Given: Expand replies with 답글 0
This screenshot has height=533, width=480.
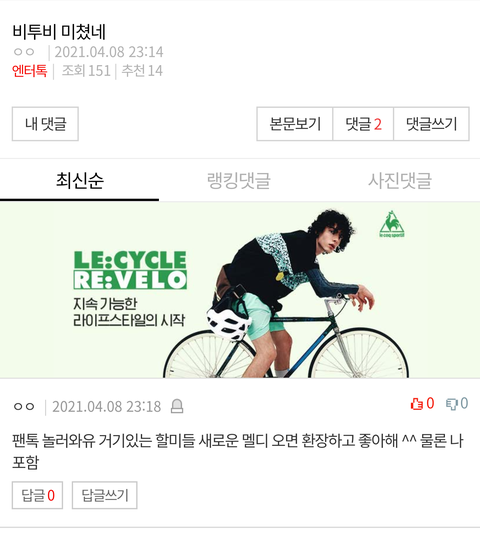Looking at the screenshot, I should (37, 495).
